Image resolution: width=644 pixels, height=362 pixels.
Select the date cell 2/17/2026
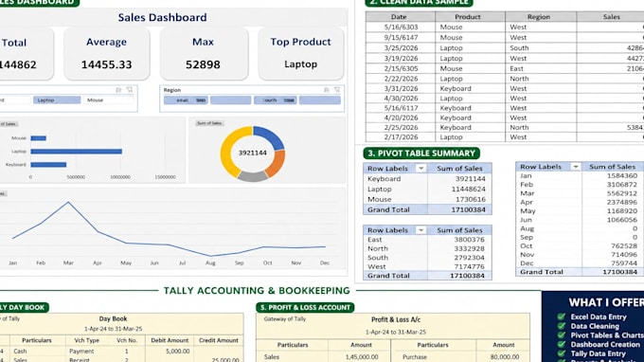pos(401,137)
